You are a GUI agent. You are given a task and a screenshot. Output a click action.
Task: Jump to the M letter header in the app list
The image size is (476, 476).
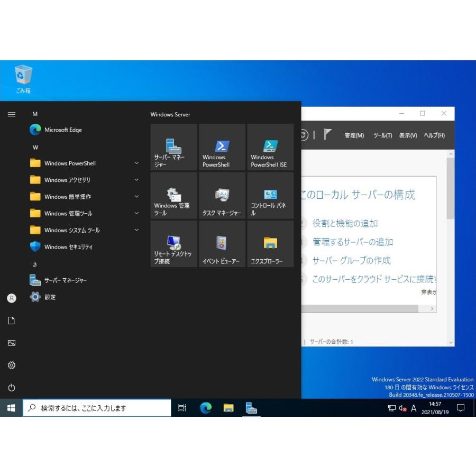35,114
